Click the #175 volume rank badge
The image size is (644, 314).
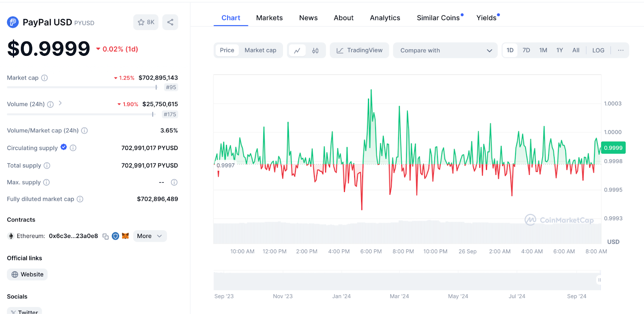(x=170, y=114)
